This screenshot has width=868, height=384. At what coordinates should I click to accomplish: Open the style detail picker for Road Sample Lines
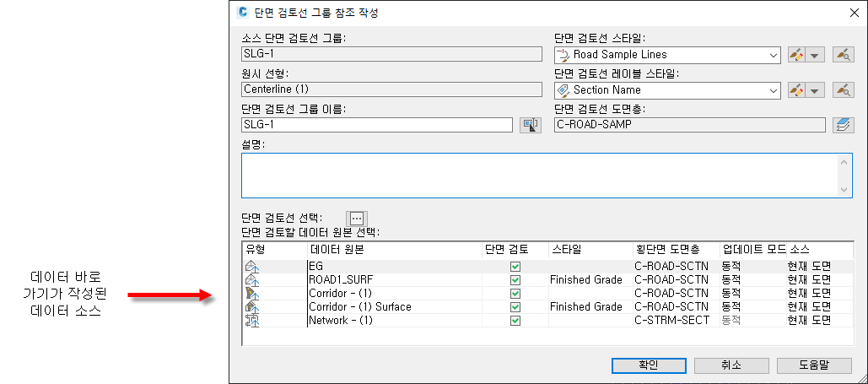click(842, 56)
